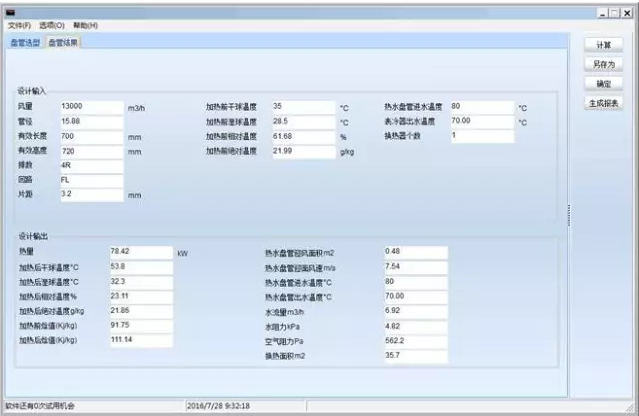
Task: Click the 空气阻力Pa field showing 562.2
Action: coord(415,341)
